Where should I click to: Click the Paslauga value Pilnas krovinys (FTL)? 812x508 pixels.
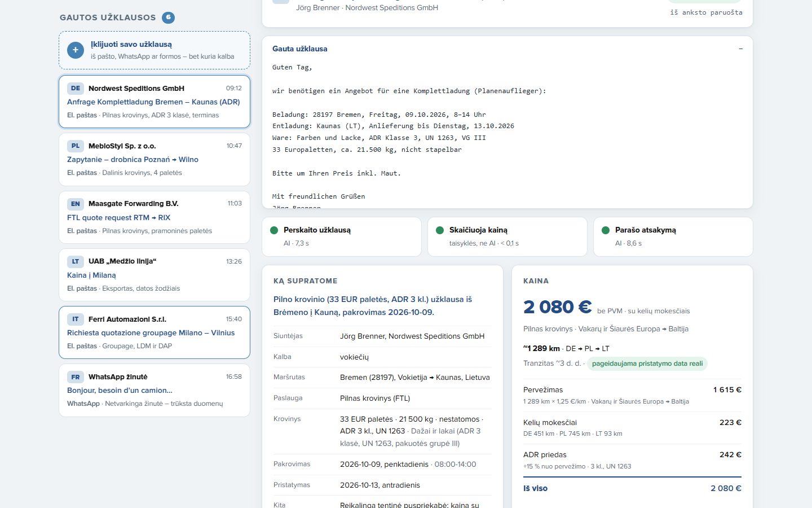coord(375,398)
